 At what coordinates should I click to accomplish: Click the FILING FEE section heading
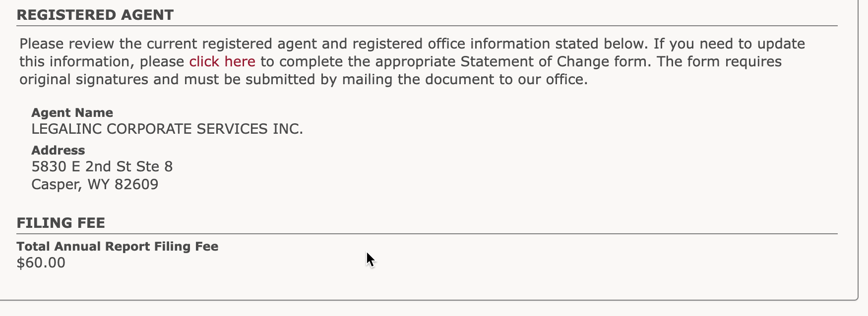(61, 223)
